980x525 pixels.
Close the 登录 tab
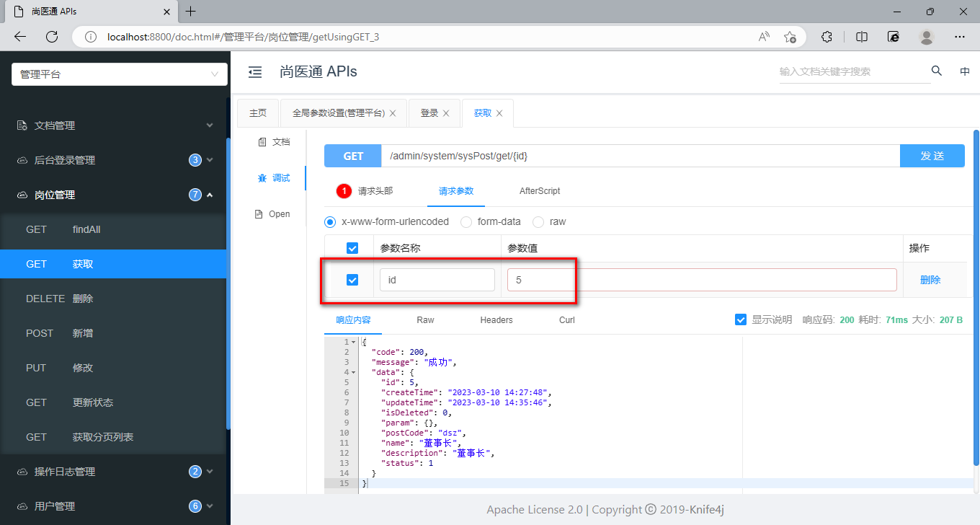(446, 113)
